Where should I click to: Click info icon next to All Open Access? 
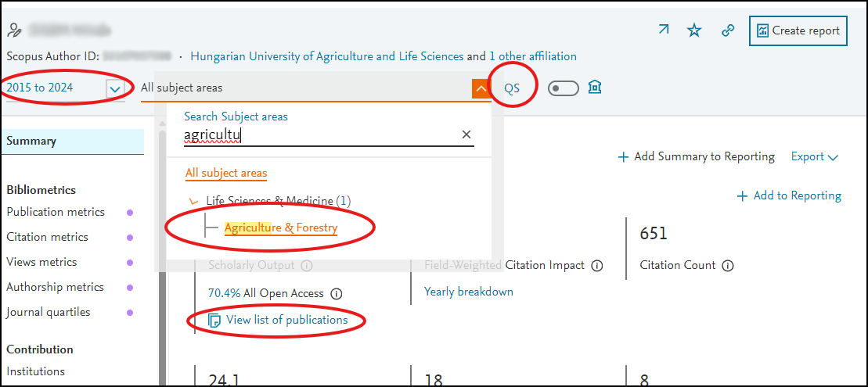click(x=337, y=293)
